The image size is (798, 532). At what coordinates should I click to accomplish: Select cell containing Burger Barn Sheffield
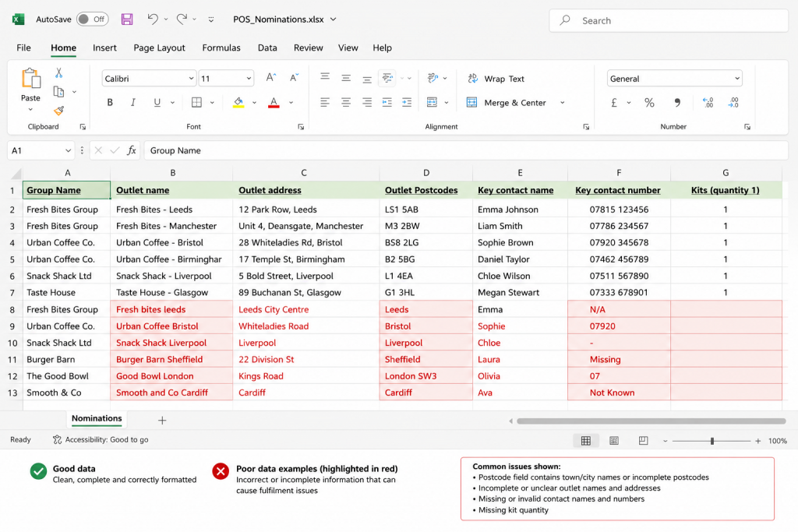[x=171, y=359]
